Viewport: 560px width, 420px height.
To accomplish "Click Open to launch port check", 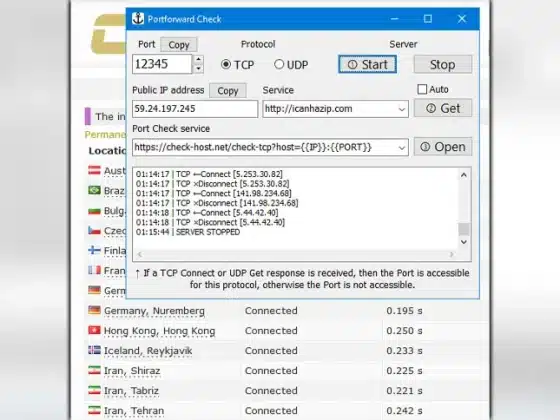I will pos(442,147).
